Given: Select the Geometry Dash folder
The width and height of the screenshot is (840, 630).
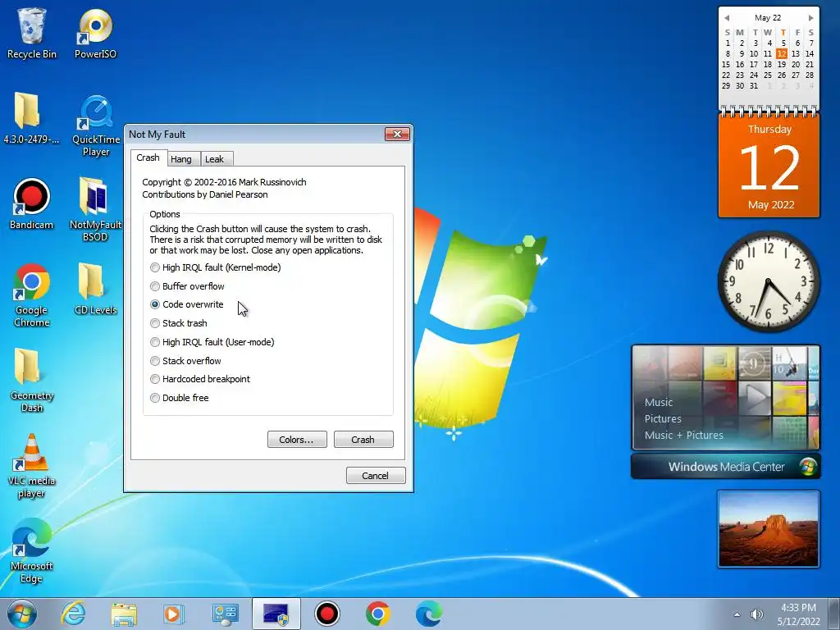Looking at the screenshot, I should coord(32,379).
